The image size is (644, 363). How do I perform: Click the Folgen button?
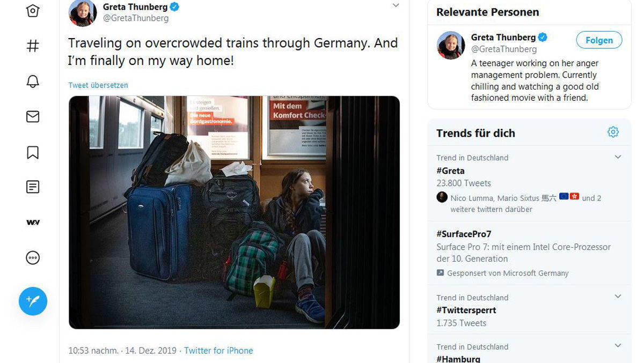tap(599, 40)
